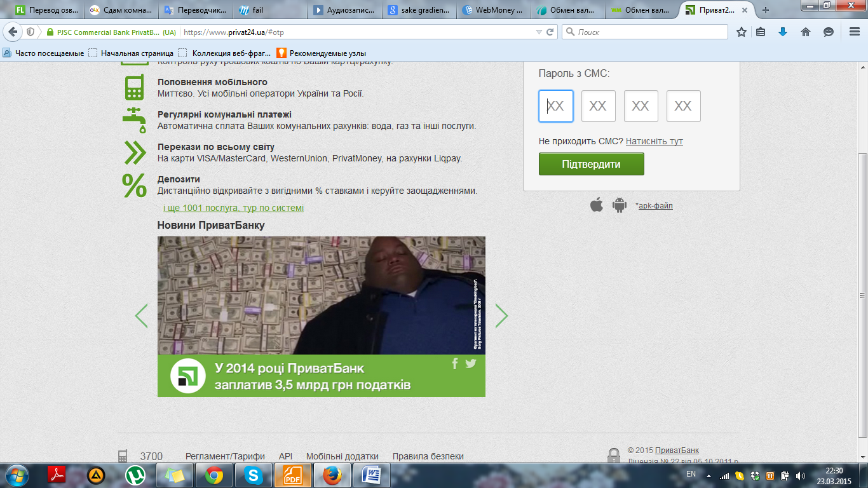Image resolution: width=868 pixels, height=488 pixels.
Task: Open the Firefox hamburger menu
Action: [x=854, y=32]
